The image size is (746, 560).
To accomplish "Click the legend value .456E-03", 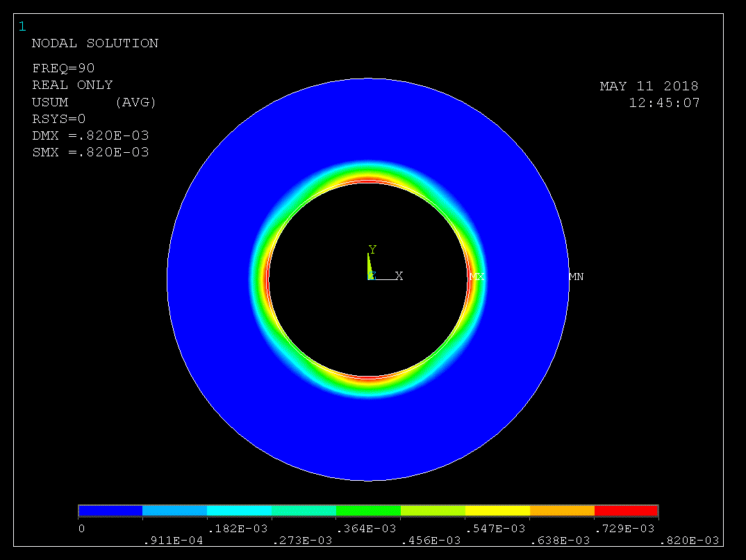I will pos(431,541).
